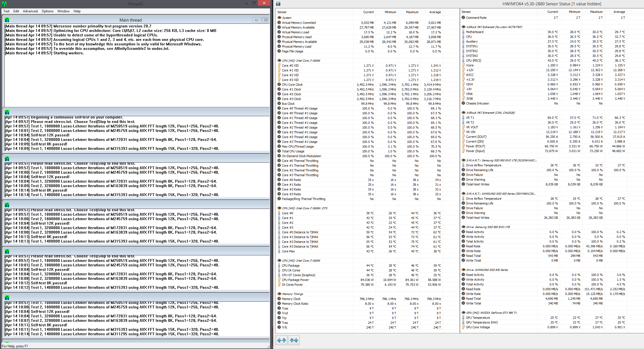Click the Sensor column header in left HWiNFO panel

click(314, 12)
